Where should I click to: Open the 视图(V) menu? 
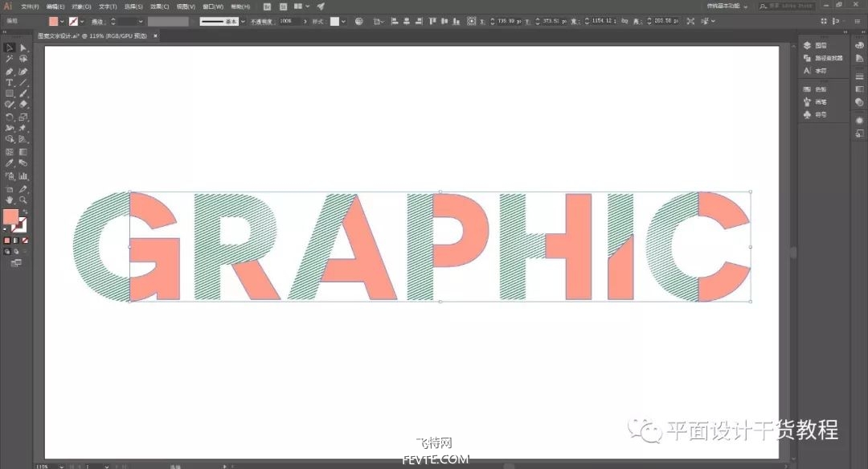coord(186,6)
